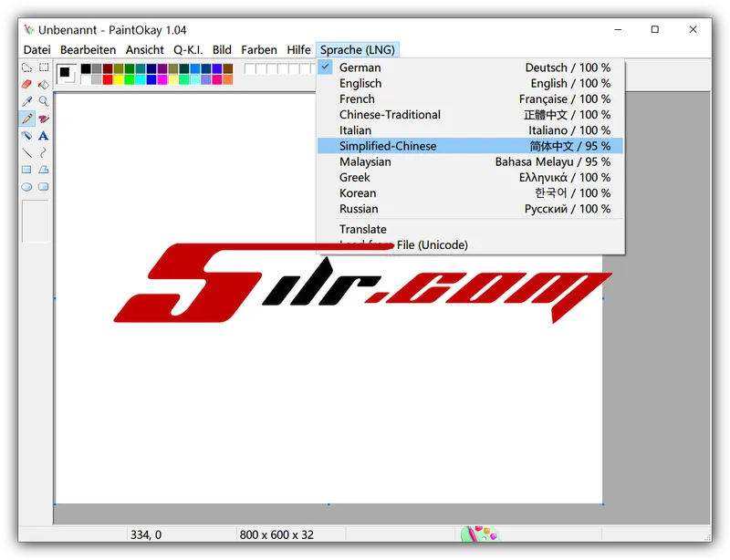
Task: Pick the magenta palette color
Action: point(162,79)
